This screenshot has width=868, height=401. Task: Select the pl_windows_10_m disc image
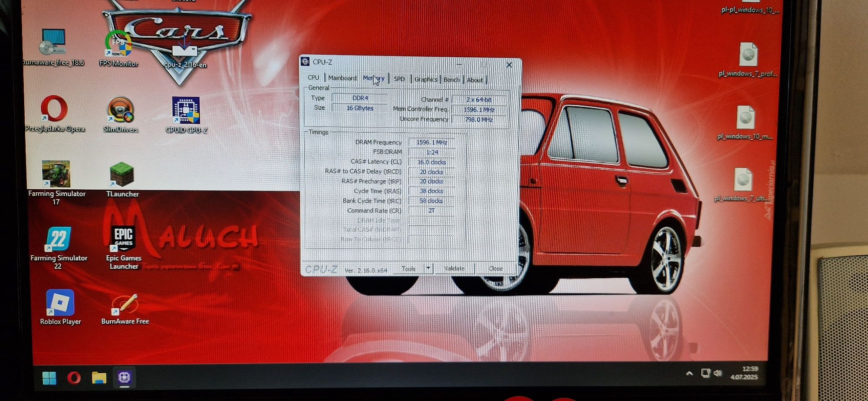pos(745,123)
